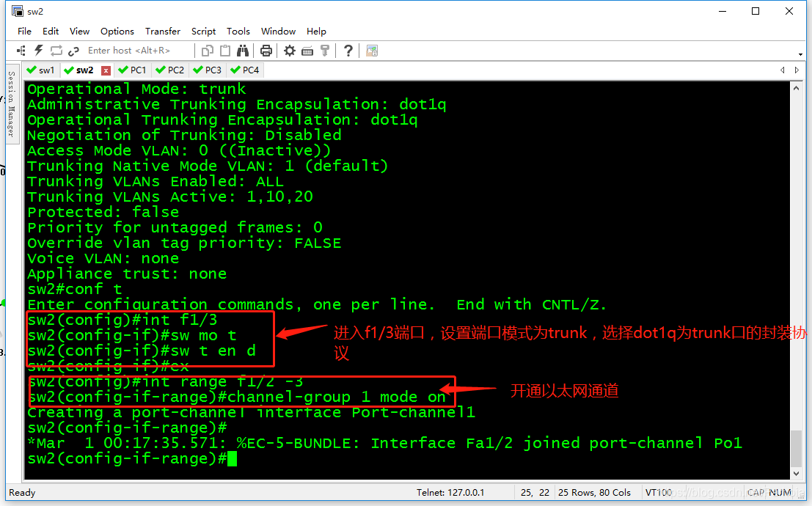Click the Paste clipboard icon
The height and width of the screenshot is (506, 812).
tap(224, 51)
